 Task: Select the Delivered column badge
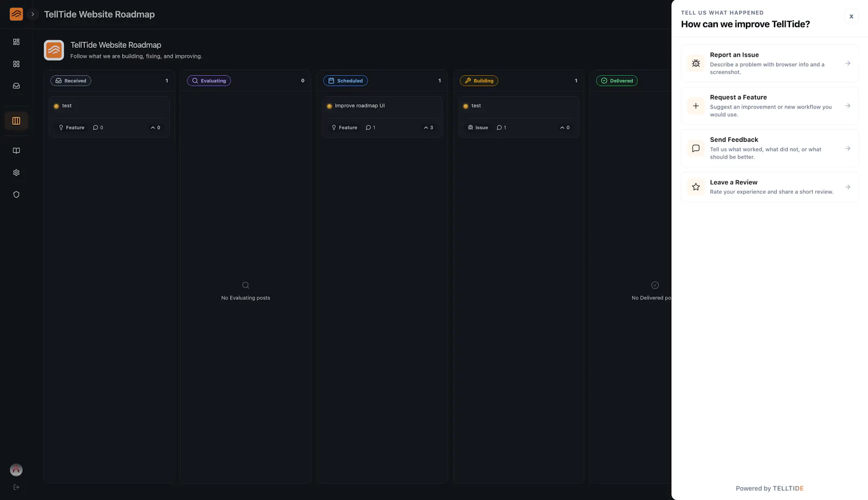click(x=617, y=81)
